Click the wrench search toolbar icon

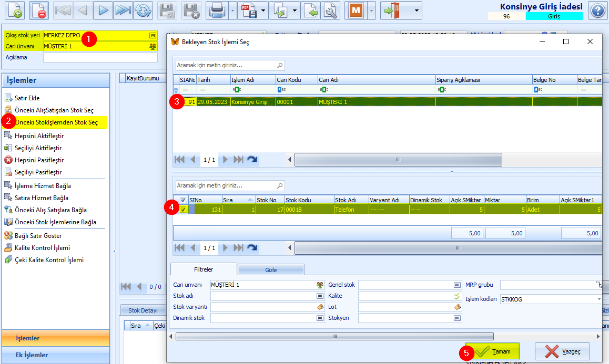(x=330, y=11)
